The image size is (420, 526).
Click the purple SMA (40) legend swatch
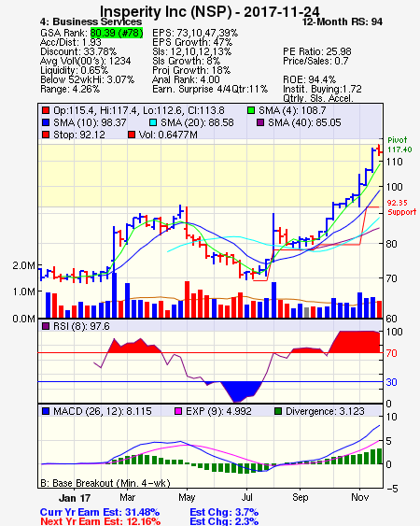(x=260, y=122)
